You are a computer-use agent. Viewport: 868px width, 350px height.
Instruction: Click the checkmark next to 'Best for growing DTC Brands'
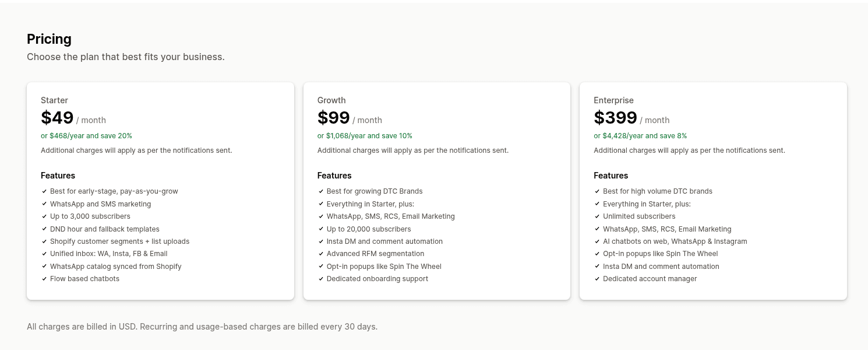tap(320, 191)
